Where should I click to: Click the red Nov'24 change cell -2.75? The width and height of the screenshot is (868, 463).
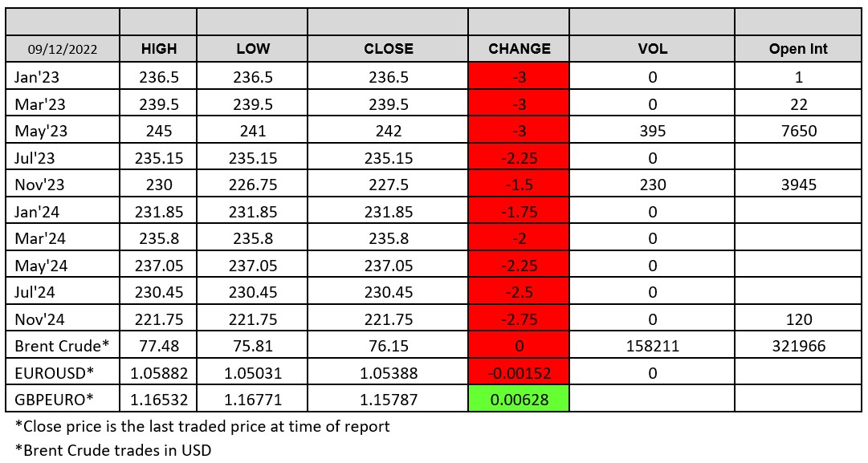coord(519,319)
